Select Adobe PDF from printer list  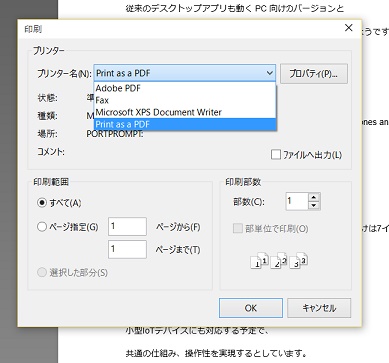[185, 88]
